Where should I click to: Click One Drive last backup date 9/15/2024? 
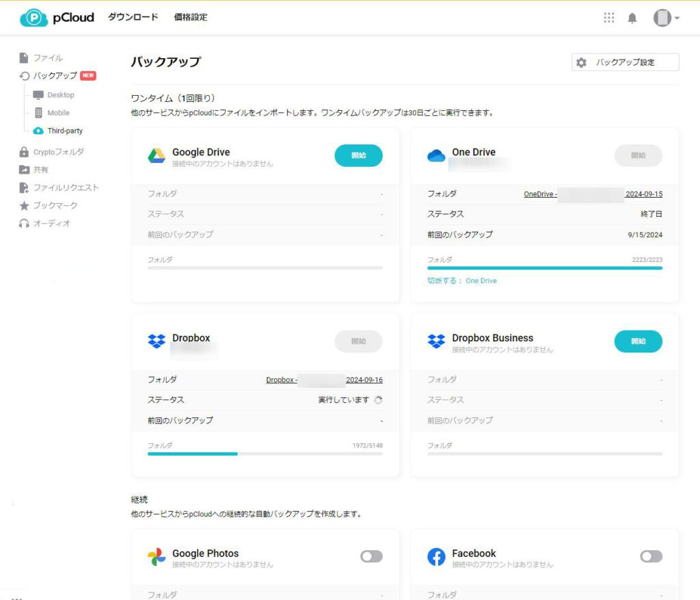coord(645,235)
